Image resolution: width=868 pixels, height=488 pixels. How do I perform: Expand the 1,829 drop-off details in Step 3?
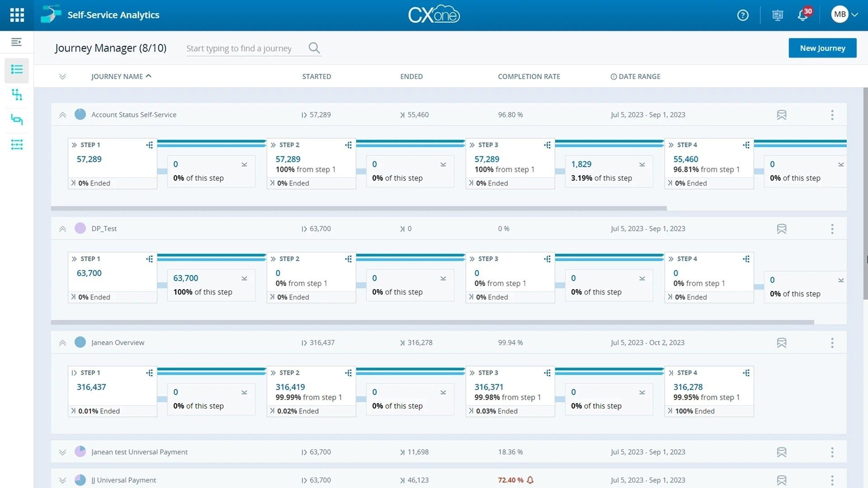point(642,164)
